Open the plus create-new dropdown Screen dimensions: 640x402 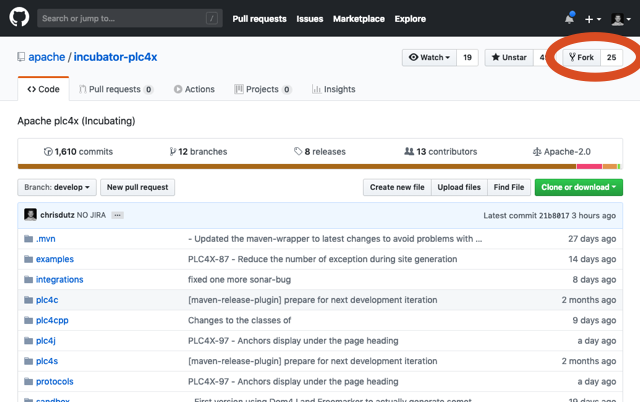tap(593, 18)
